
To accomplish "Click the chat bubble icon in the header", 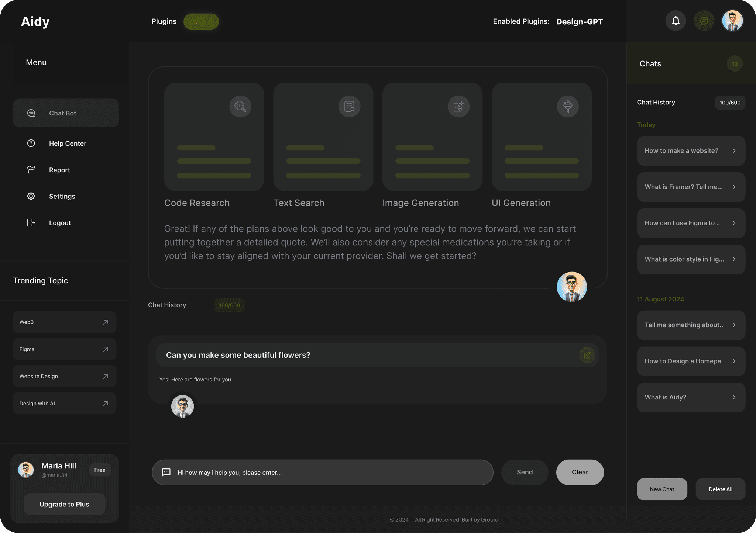I will tap(704, 21).
